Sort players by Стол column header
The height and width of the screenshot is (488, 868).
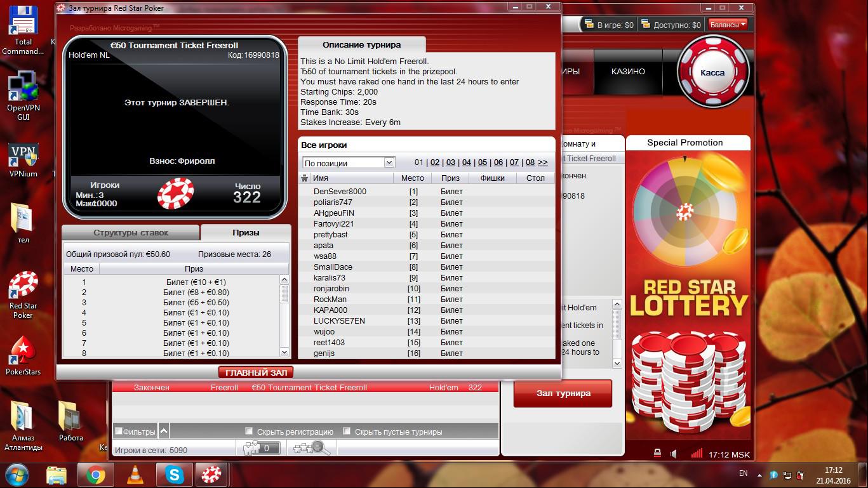[535, 178]
